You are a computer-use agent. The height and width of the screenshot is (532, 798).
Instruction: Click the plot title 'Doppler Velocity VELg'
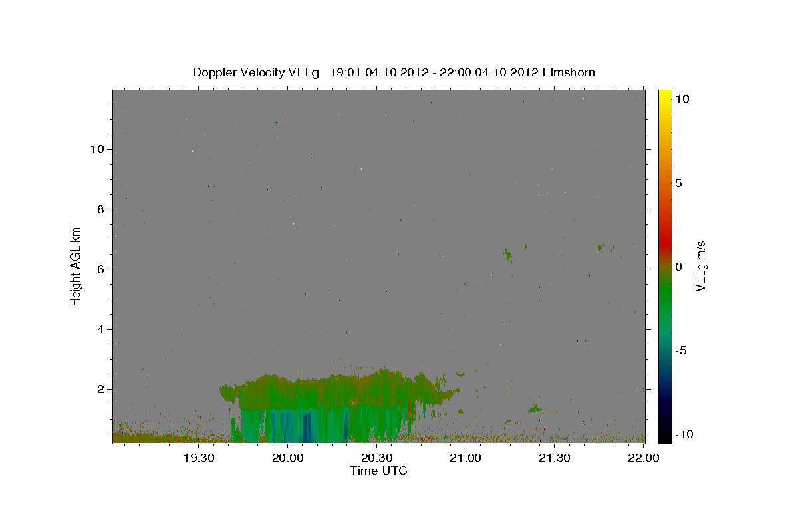(256, 72)
